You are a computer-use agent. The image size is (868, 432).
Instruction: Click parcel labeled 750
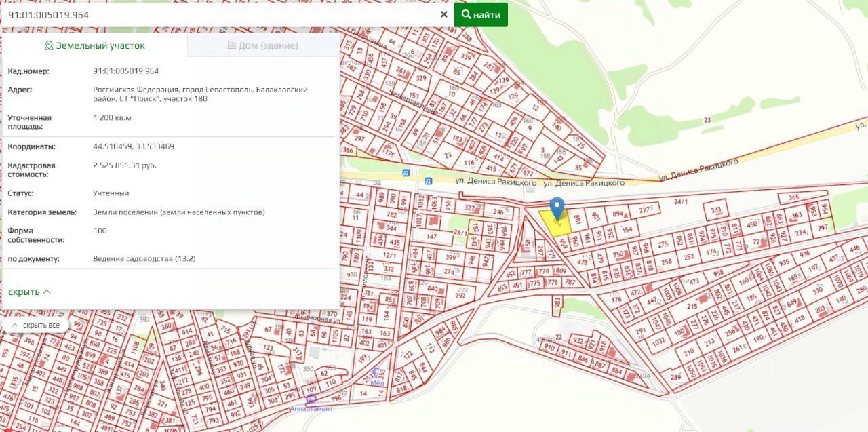[618, 254]
